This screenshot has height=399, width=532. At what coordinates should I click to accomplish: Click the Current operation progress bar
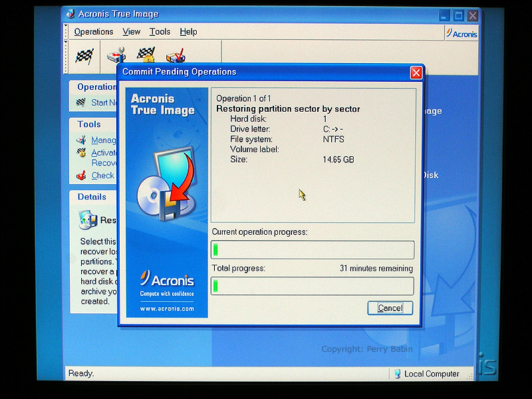click(x=313, y=250)
